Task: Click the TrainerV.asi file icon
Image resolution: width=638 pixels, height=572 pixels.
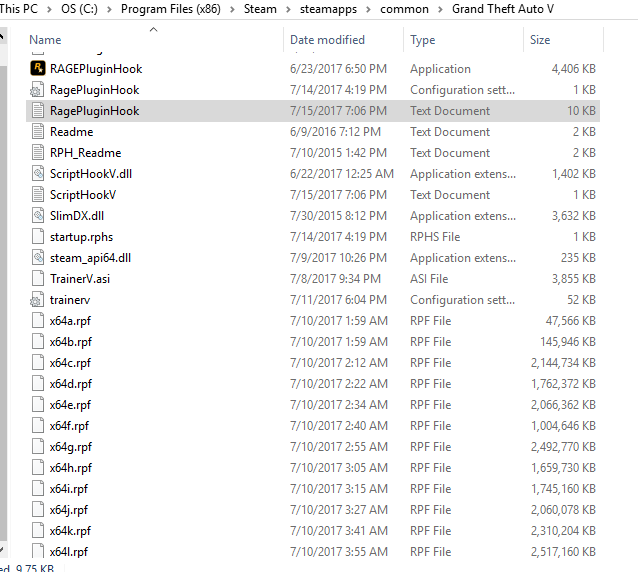Action: click(38, 279)
